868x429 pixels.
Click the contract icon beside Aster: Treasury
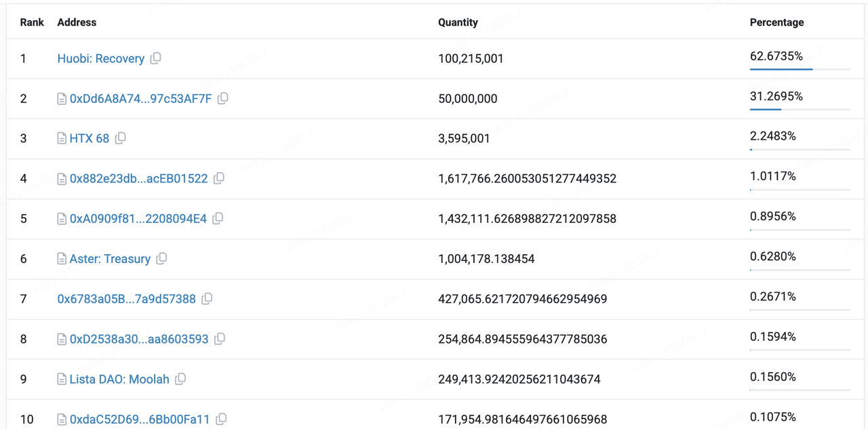(x=62, y=259)
